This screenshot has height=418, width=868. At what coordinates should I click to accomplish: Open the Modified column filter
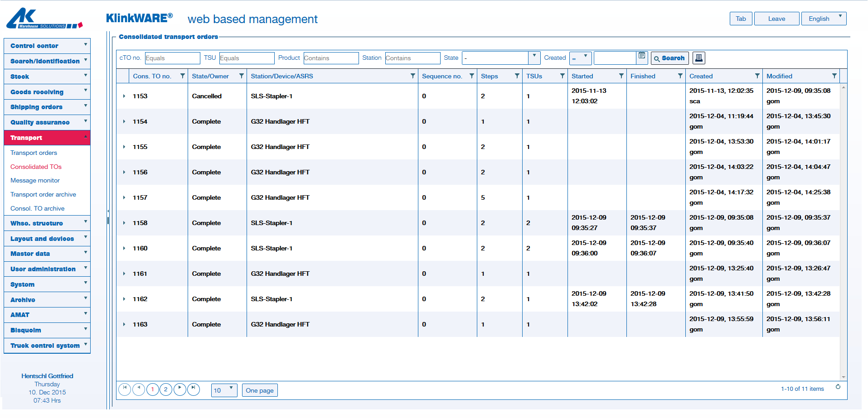coord(834,76)
